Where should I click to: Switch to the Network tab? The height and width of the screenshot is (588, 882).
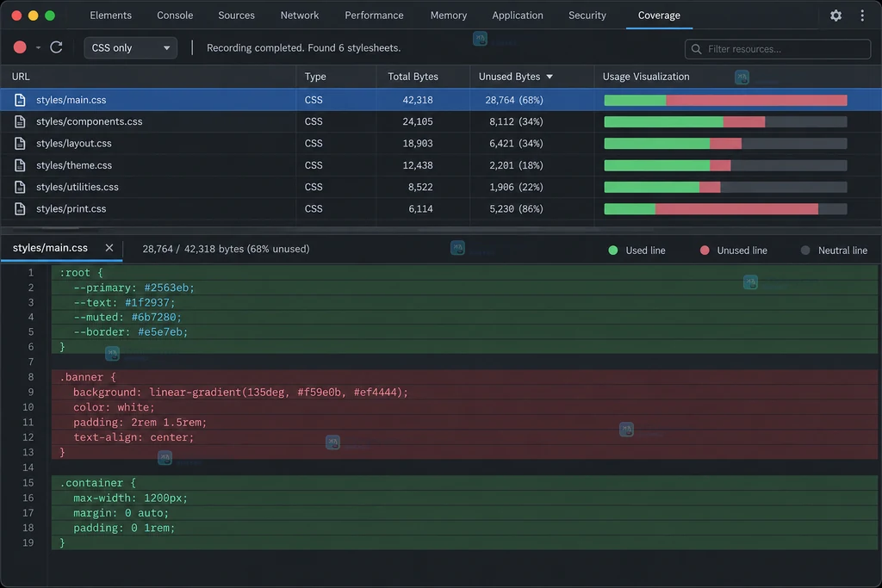pos(300,15)
